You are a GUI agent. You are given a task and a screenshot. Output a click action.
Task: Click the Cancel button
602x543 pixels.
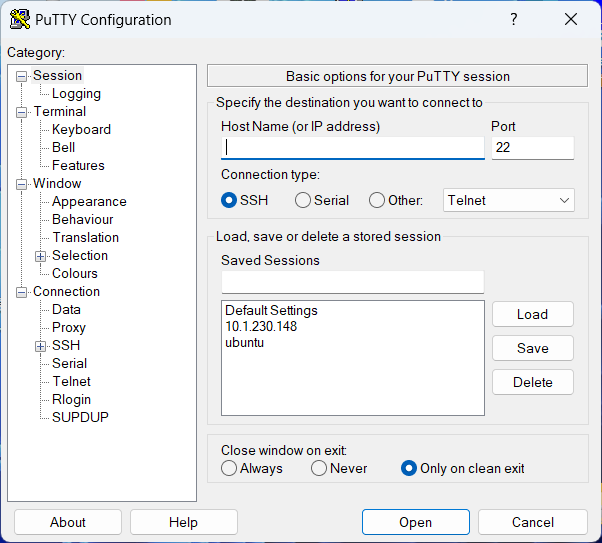pos(533,522)
